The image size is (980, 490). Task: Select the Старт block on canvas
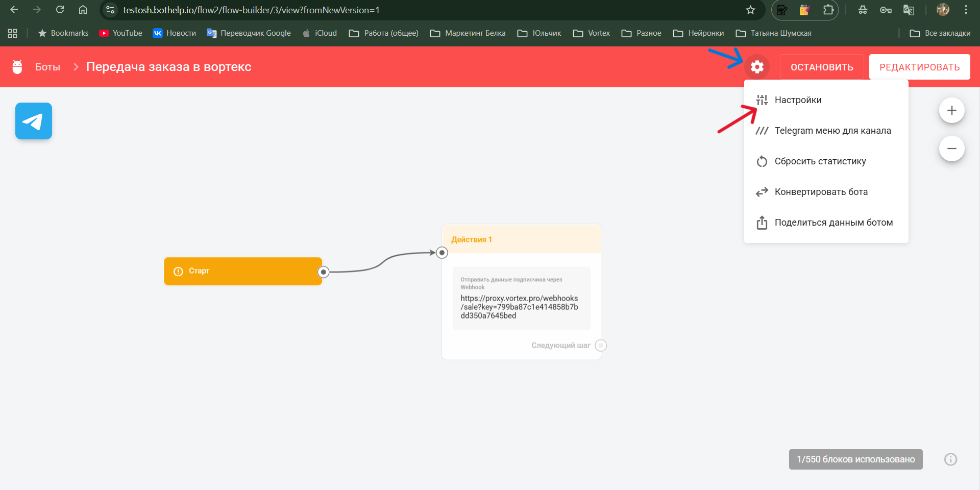coord(242,271)
